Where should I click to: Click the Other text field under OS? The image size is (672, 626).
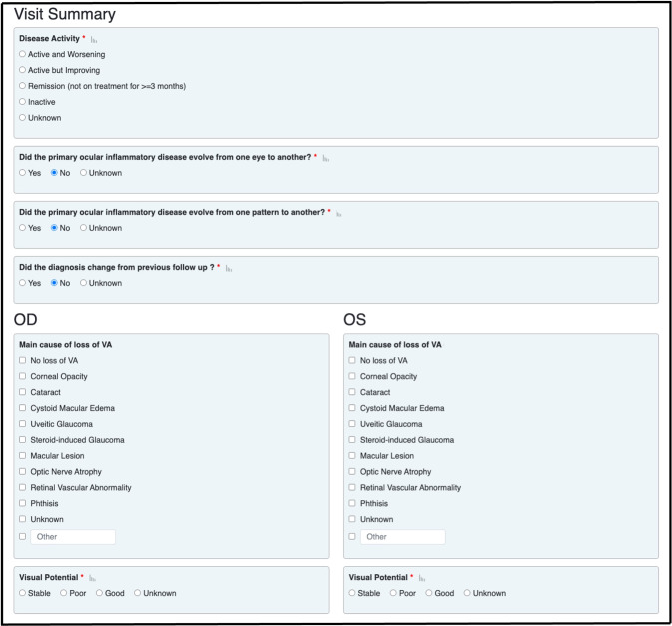point(402,537)
